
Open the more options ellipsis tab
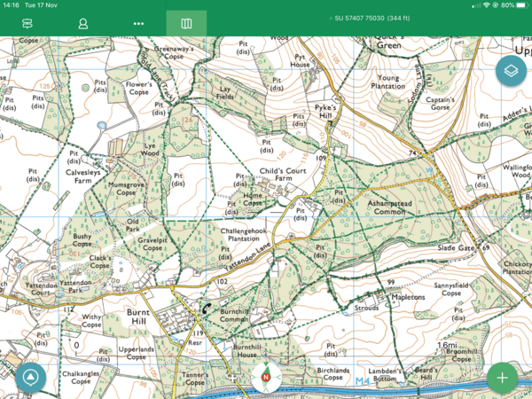tap(138, 23)
